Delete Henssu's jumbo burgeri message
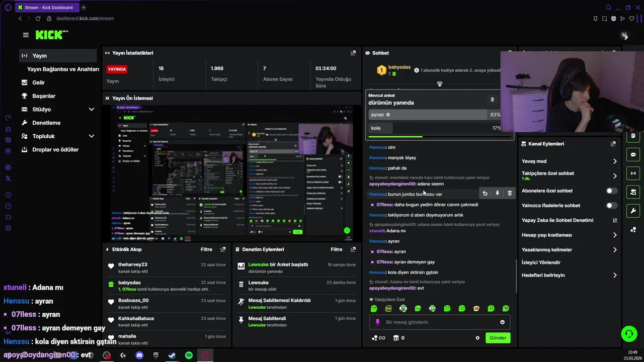The image size is (644, 362). [x=510, y=194]
